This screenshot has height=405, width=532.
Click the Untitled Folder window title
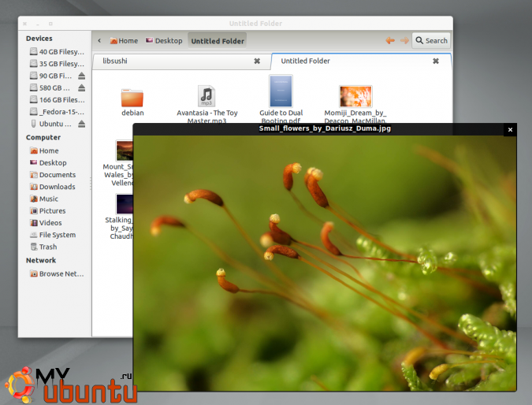tap(255, 24)
